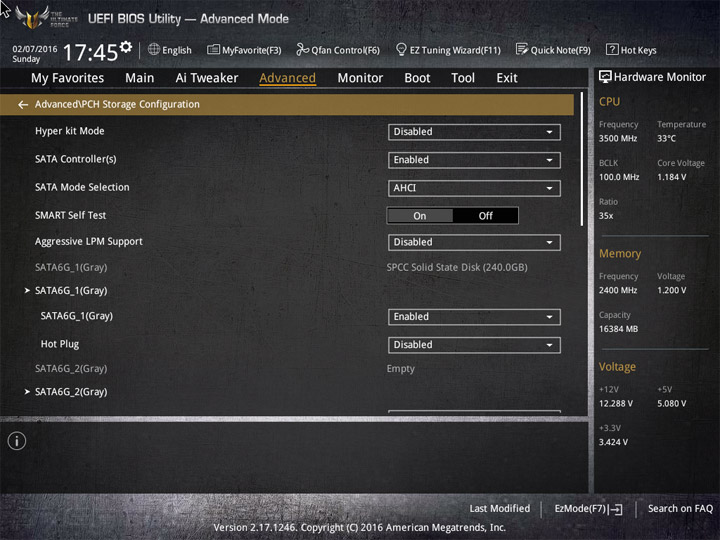Turn SMART Self Test On
This screenshot has width=720, height=540.
[x=420, y=216]
